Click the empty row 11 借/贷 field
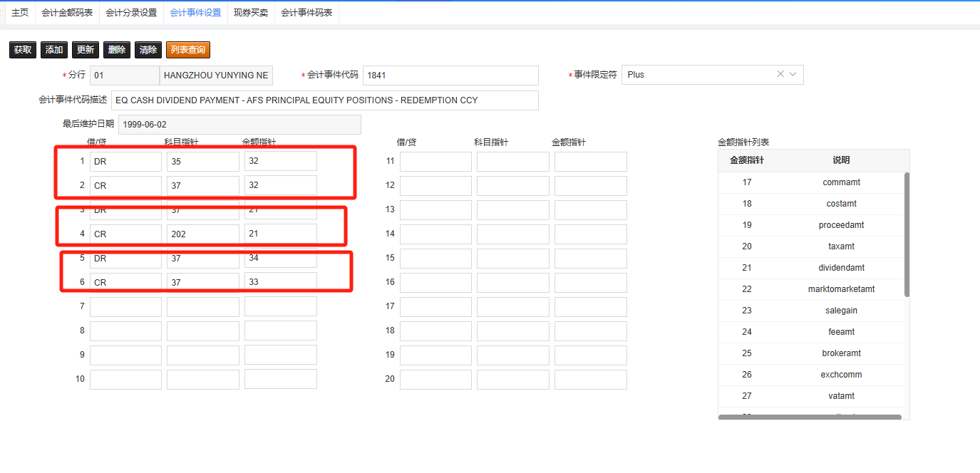This screenshot has width=980, height=473. coord(435,161)
